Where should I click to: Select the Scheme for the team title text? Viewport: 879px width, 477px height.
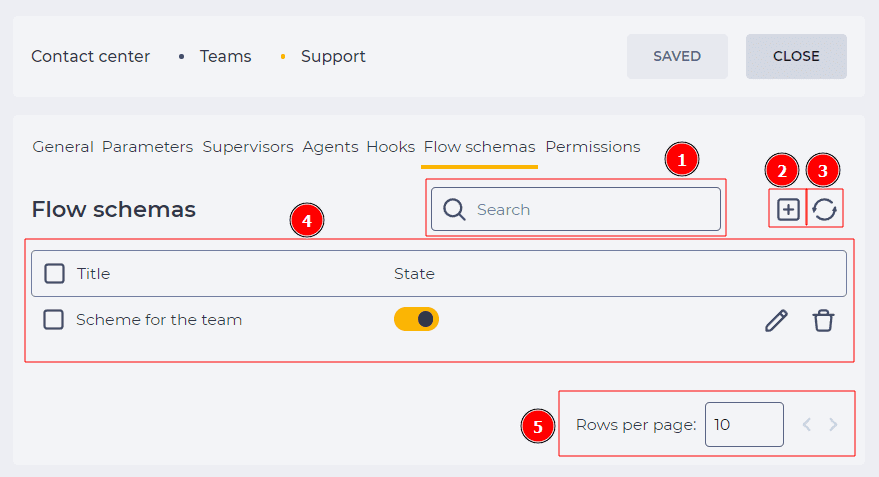tap(159, 319)
